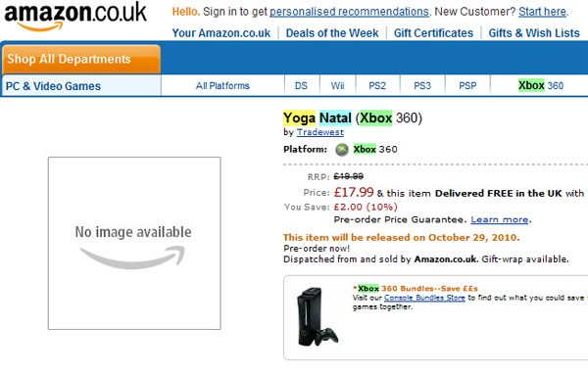The image size is (588, 374).
Task: Select the PS2 platform tab
Action: [377, 86]
